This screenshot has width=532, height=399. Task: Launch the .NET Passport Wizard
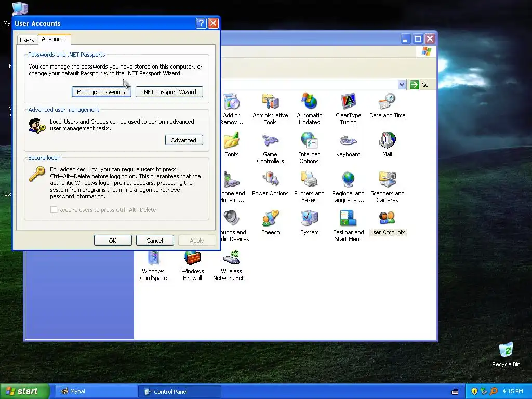point(169,91)
